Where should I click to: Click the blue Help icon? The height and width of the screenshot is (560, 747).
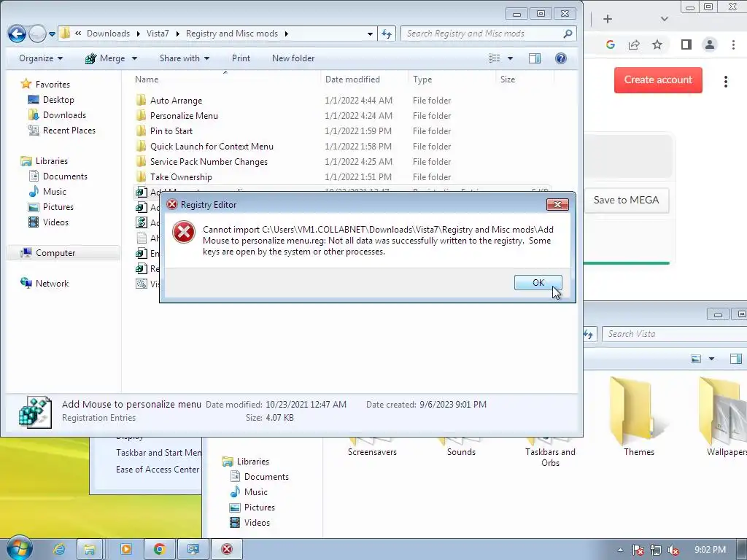(561, 58)
